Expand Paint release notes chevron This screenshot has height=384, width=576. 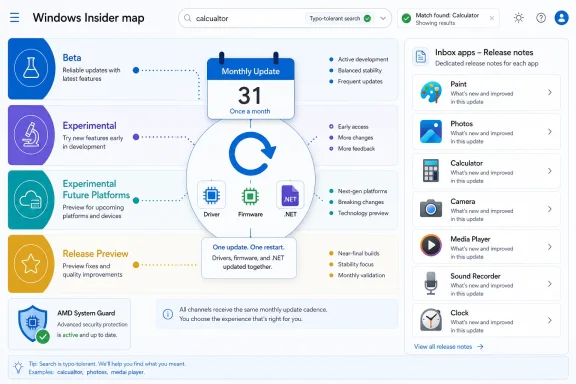pos(550,92)
